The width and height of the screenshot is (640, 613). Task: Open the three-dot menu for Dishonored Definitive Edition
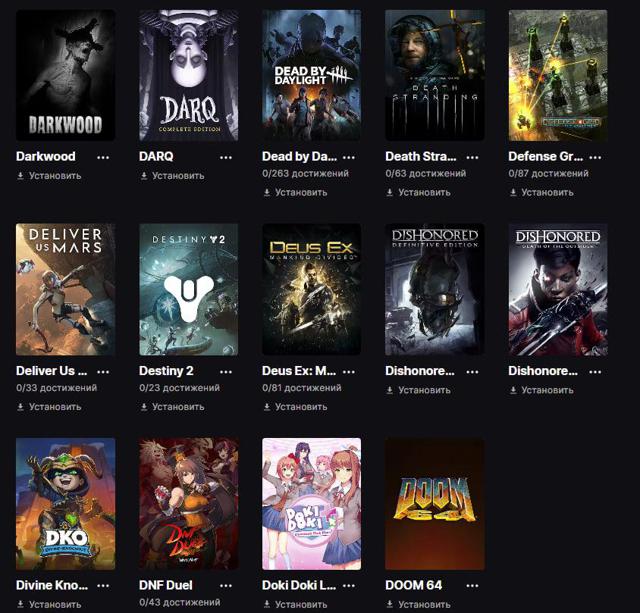[472, 371]
